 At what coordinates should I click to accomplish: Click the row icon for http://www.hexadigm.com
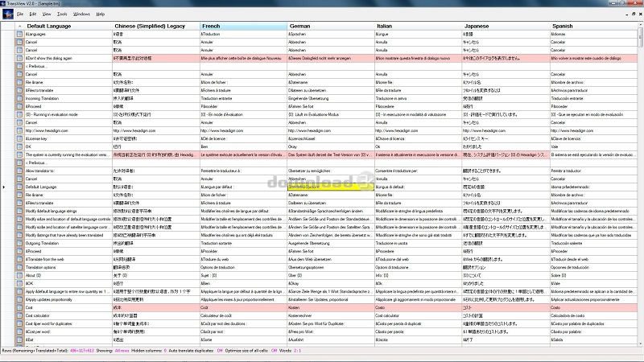coord(19,130)
